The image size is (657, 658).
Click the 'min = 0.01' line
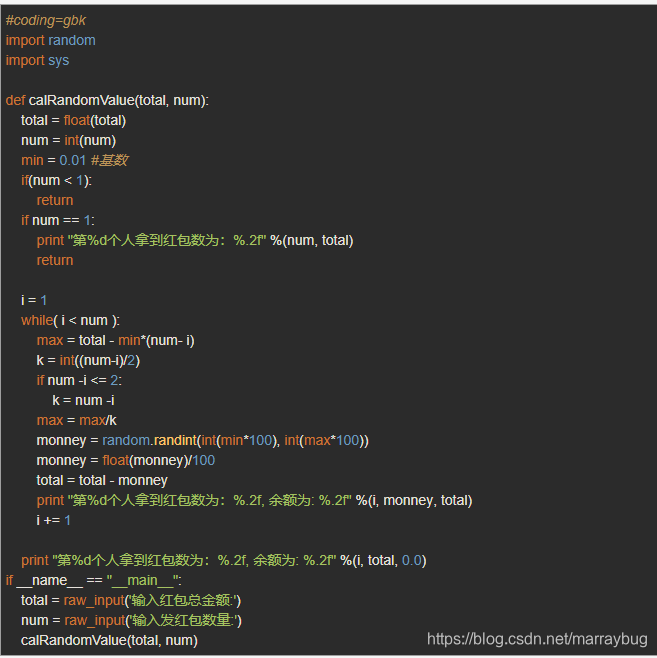(x=75, y=160)
